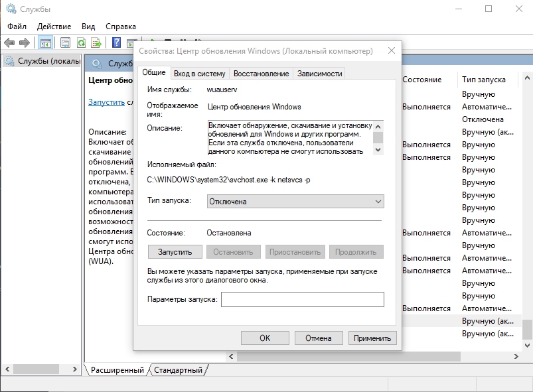Click the Forward arrow in the toolbar

pyautogui.click(x=25, y=42)
